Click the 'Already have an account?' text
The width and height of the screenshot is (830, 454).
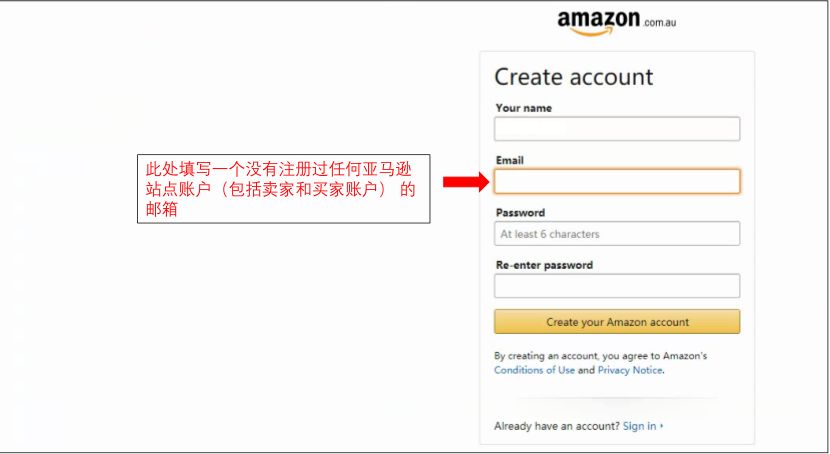tap(557, 426)
